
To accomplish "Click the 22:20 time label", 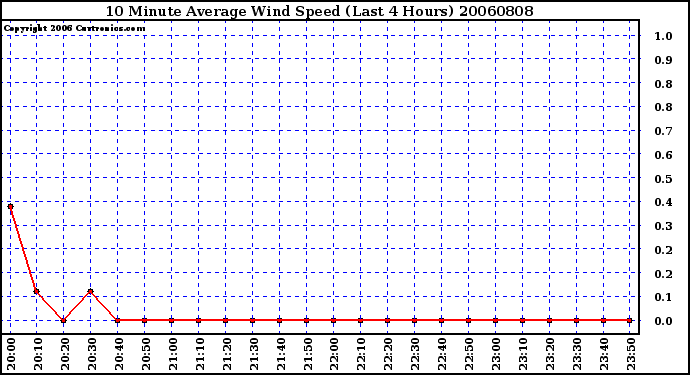I will tap(389, 354).
